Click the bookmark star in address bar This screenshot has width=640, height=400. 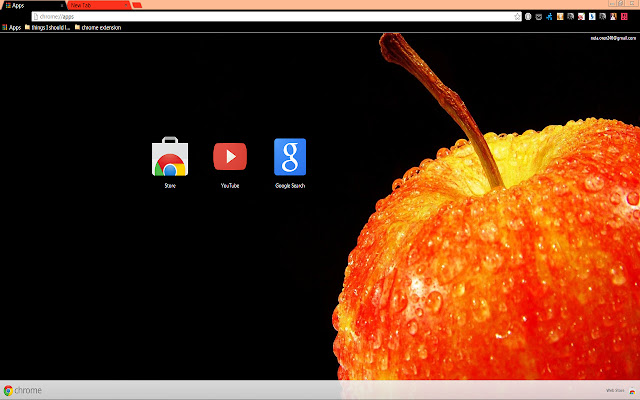[x=516, y=17]
